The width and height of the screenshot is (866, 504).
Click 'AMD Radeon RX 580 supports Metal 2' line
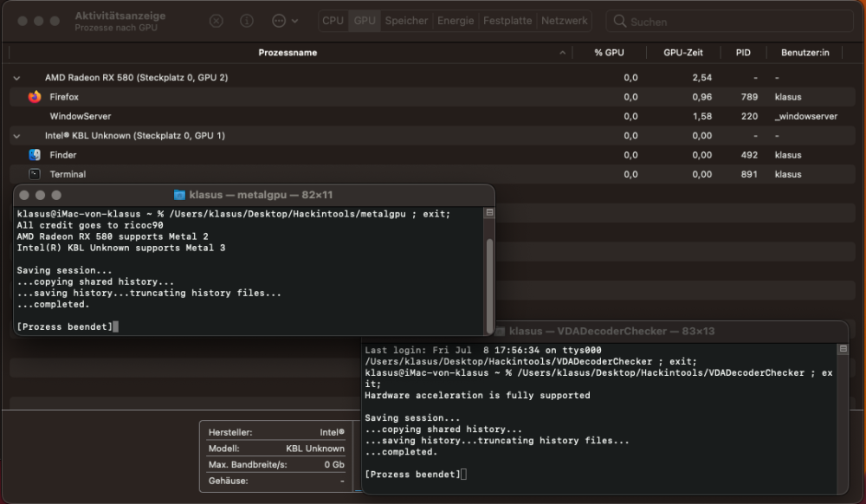click(x=113, y=236)
